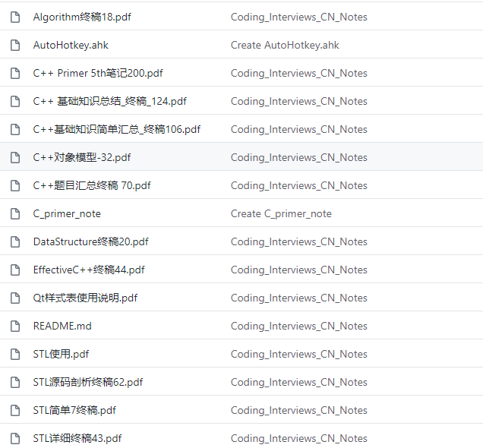Open commit message in C++对象模型-32.pdf row
The height and width of the screenshot is (448, 483).
point(299,157)
